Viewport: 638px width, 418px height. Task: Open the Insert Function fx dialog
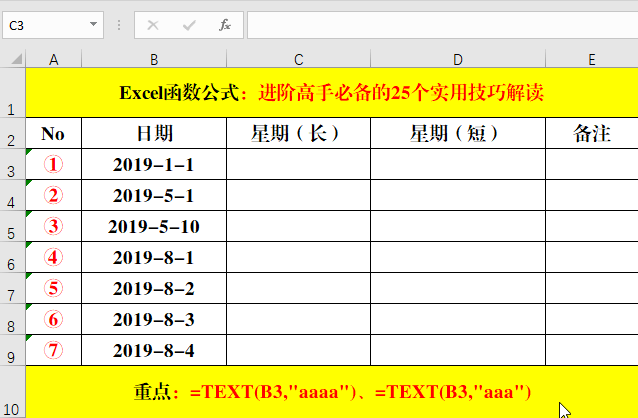point(225,25)
